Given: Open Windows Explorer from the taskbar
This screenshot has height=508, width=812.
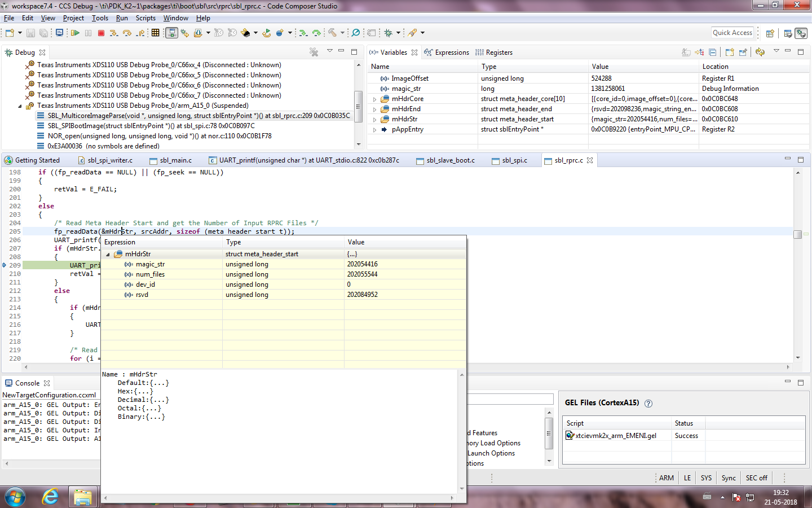Looking at the screenshot, I should [x=83, y=497].
